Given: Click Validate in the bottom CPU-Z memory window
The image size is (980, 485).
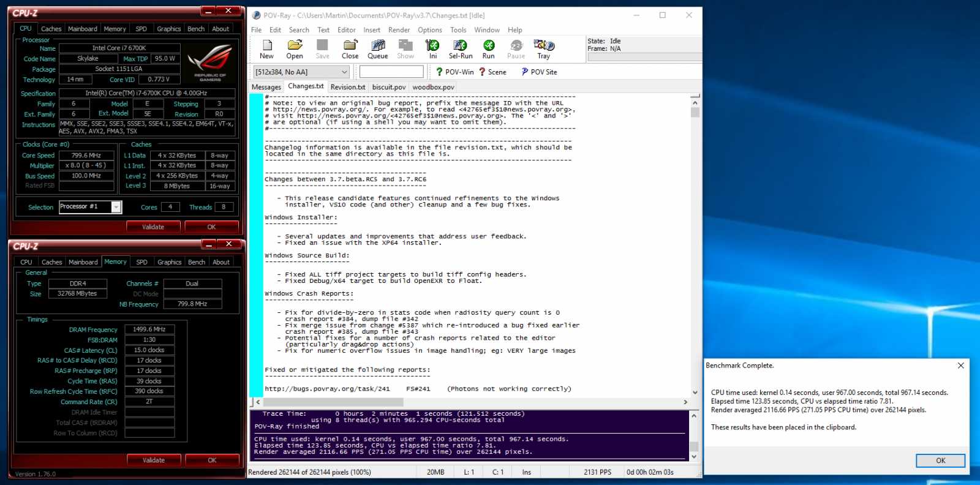Looking at the screenshot, I should tap(154, 460).
